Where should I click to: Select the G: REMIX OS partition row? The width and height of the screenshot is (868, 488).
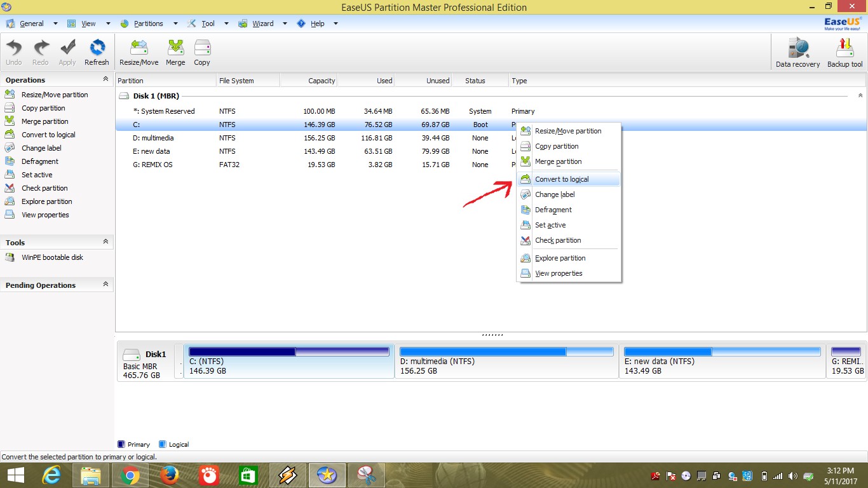(491, 165)
